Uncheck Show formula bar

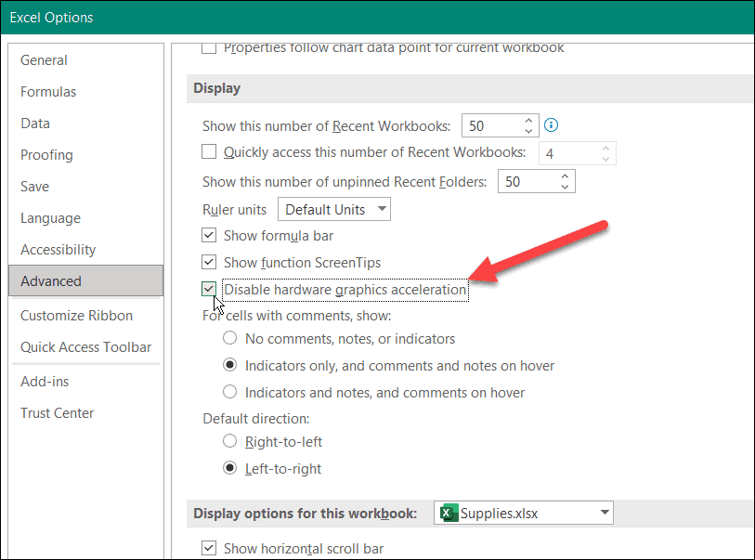click(210, 236)
